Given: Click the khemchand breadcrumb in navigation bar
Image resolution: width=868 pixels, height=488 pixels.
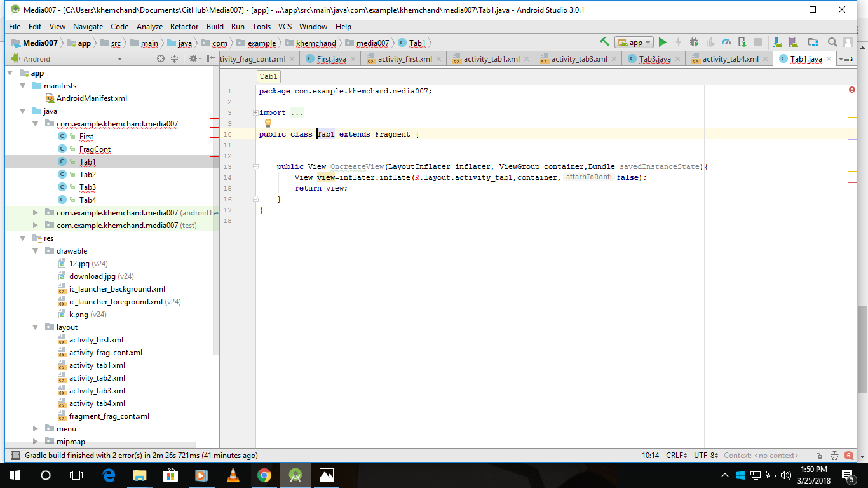Looking at the screenshot, I should click(311, 43).
